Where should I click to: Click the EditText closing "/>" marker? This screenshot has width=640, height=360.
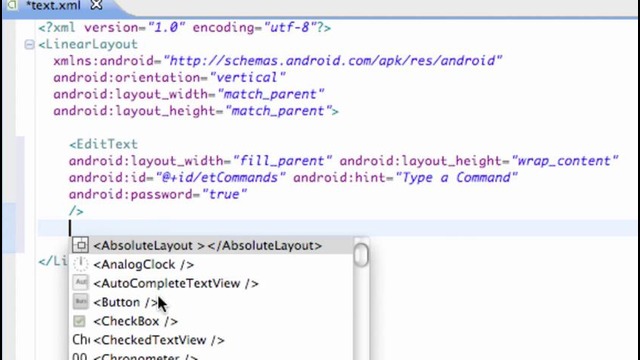[76, 211]
